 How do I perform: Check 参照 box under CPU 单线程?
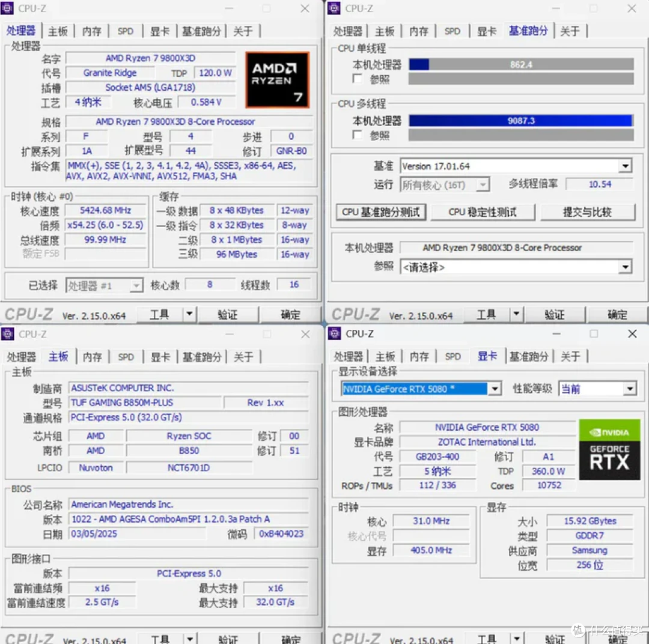tap(357, 79)
